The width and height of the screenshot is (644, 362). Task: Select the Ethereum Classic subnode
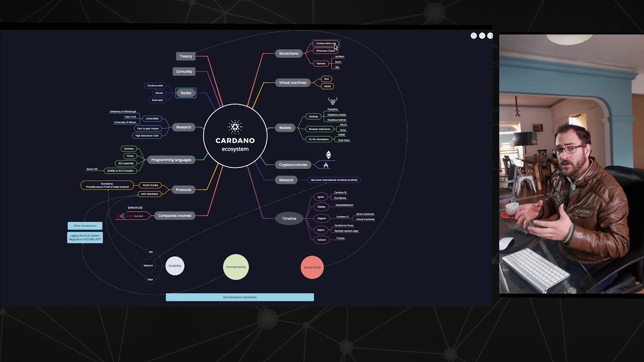pos(326,51)
